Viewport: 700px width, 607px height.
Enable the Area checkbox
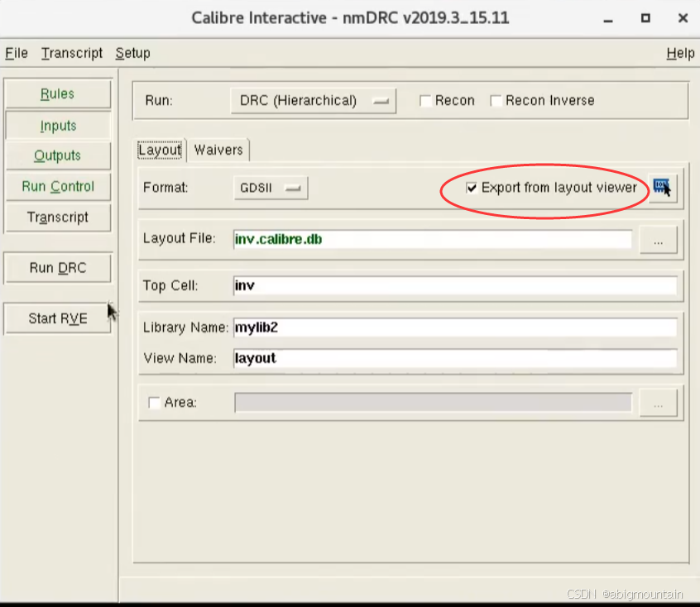[153, 403]
